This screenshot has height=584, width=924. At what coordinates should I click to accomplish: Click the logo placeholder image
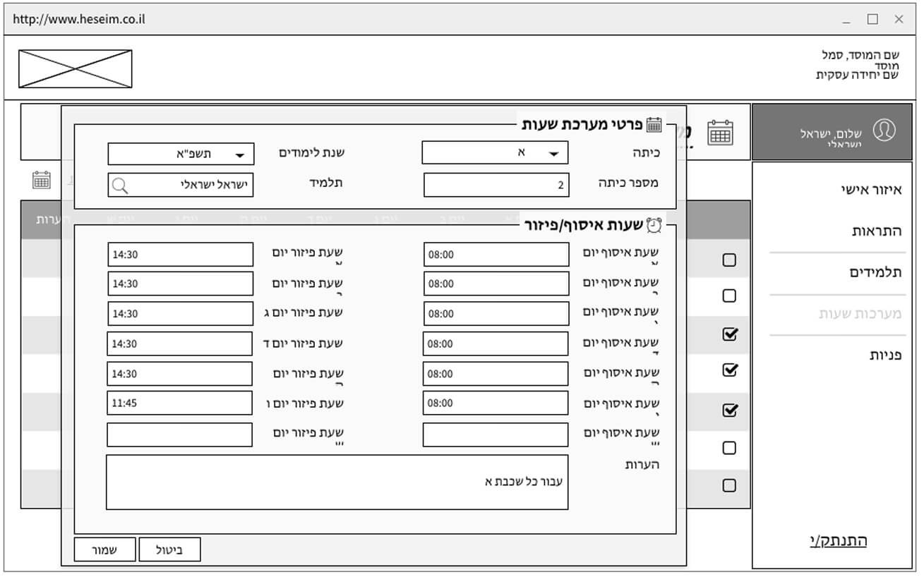75,68
